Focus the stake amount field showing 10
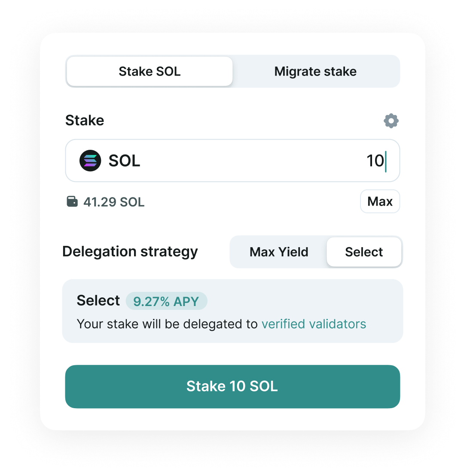 [375, 161]
